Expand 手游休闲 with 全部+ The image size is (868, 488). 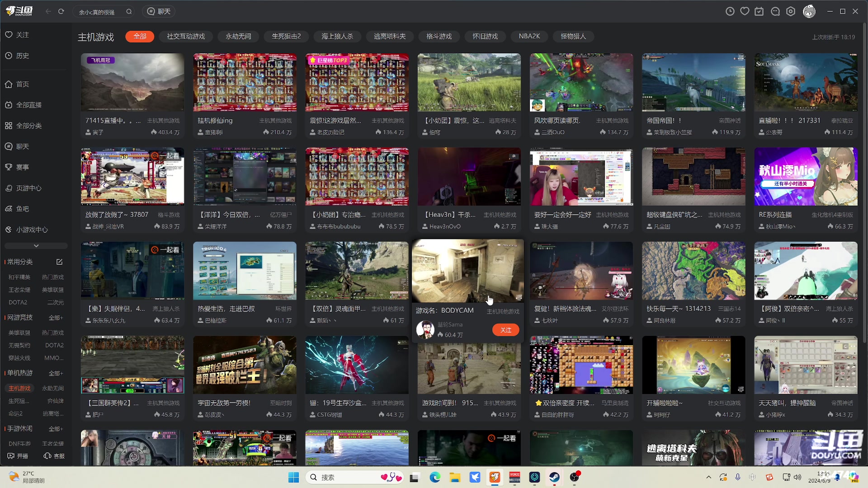(56, 429)
